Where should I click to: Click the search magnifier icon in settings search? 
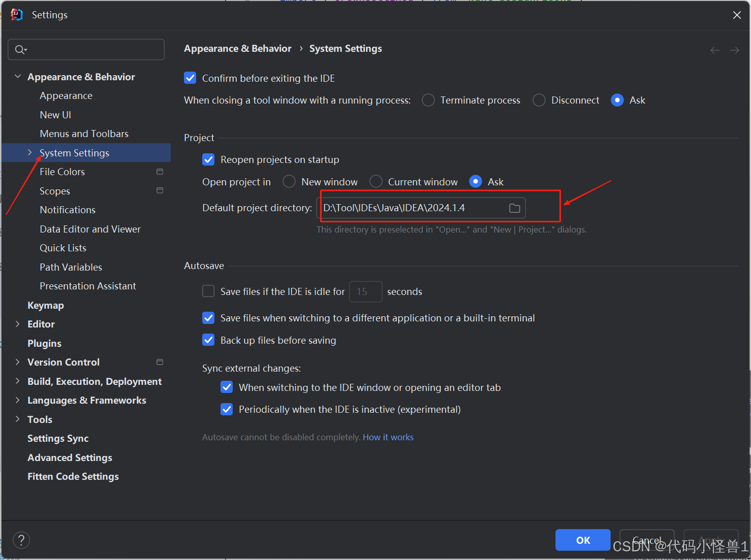point(20,49)
